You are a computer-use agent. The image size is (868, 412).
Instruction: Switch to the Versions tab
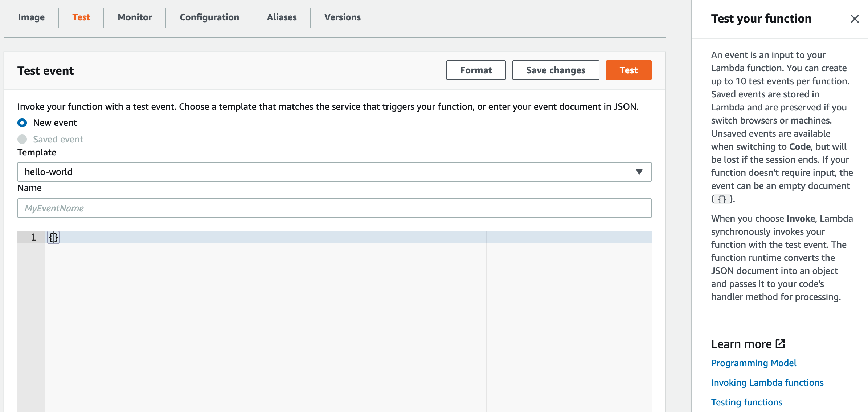342,17
